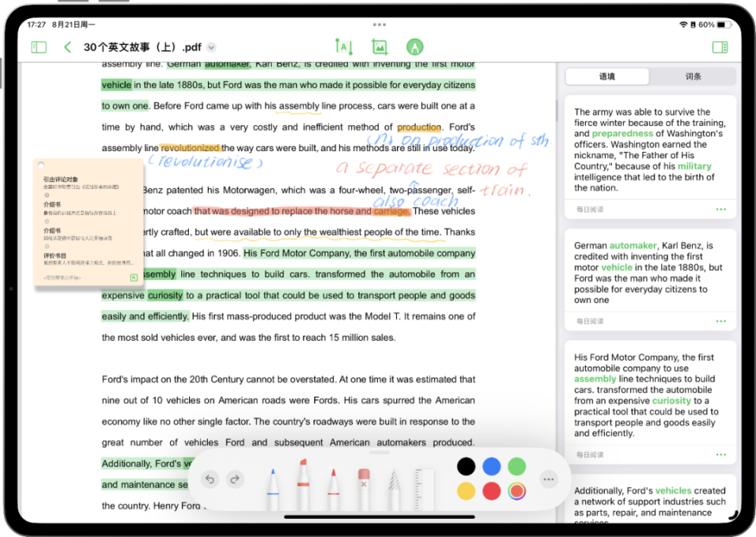Tap the Wi-Fi status icon
756x537 pixels.
point(684,24)
